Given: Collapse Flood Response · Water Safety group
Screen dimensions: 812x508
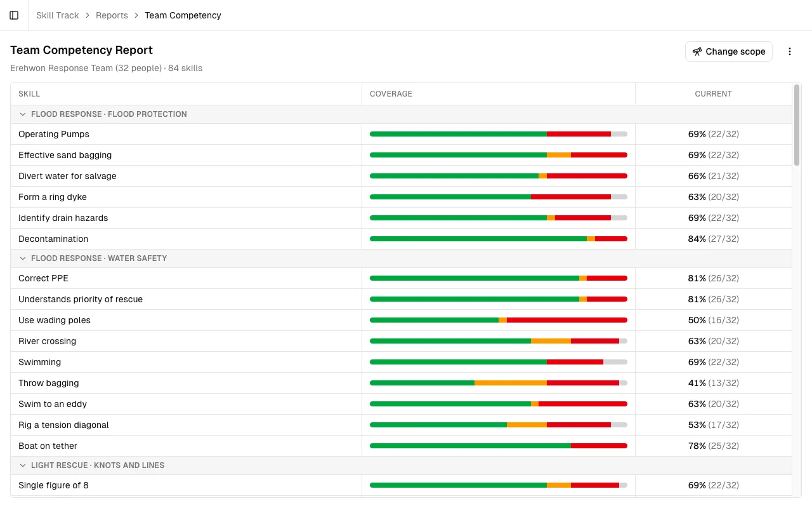Looking at the screenshot, I should click(x=23, y=258).
